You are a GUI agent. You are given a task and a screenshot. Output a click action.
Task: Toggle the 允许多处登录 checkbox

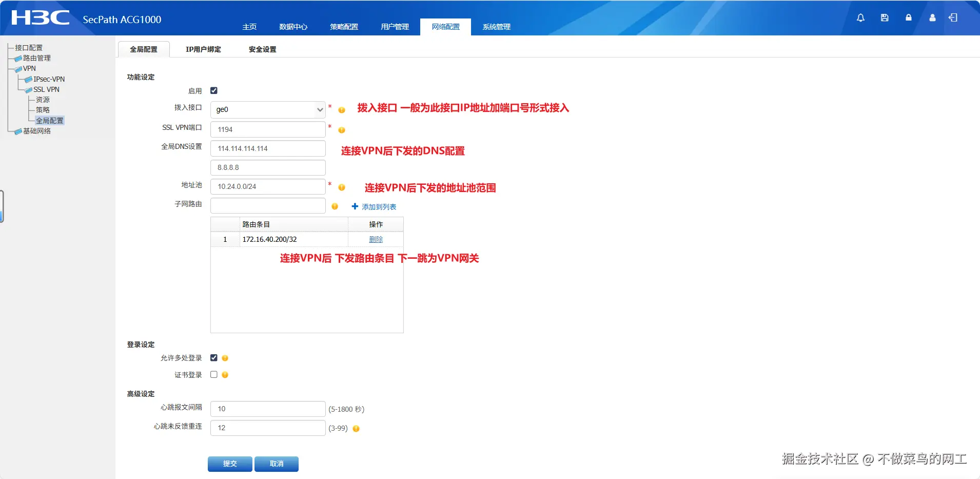(214, 357)
